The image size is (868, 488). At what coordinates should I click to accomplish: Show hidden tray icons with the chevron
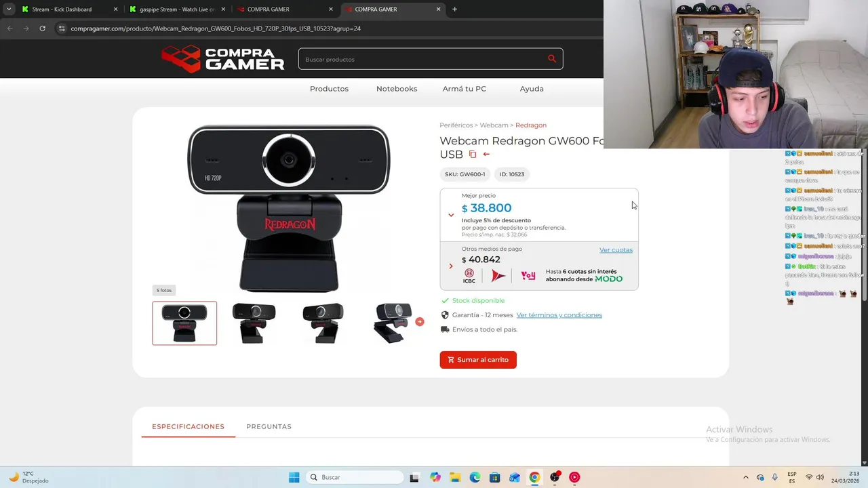click(746, 477)
